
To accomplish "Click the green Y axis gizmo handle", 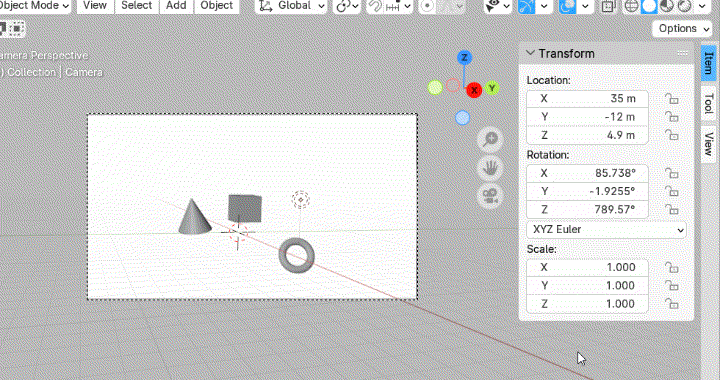I will pyautogui.click(x=492, y=88).
